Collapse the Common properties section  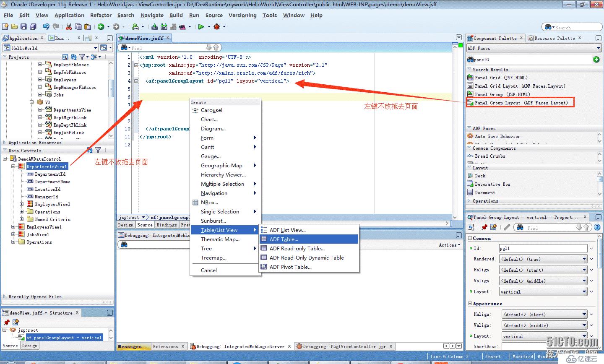pos(470,238)
